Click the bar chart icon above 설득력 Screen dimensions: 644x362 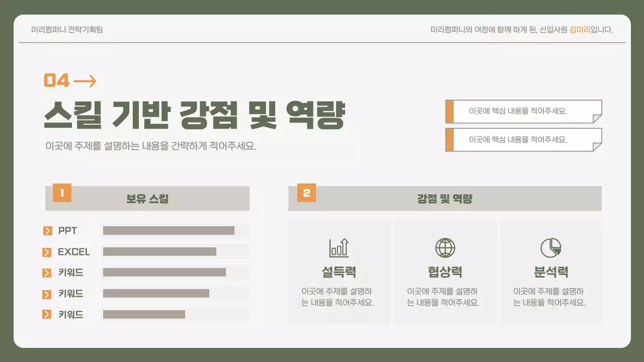(x=338, y=247)
